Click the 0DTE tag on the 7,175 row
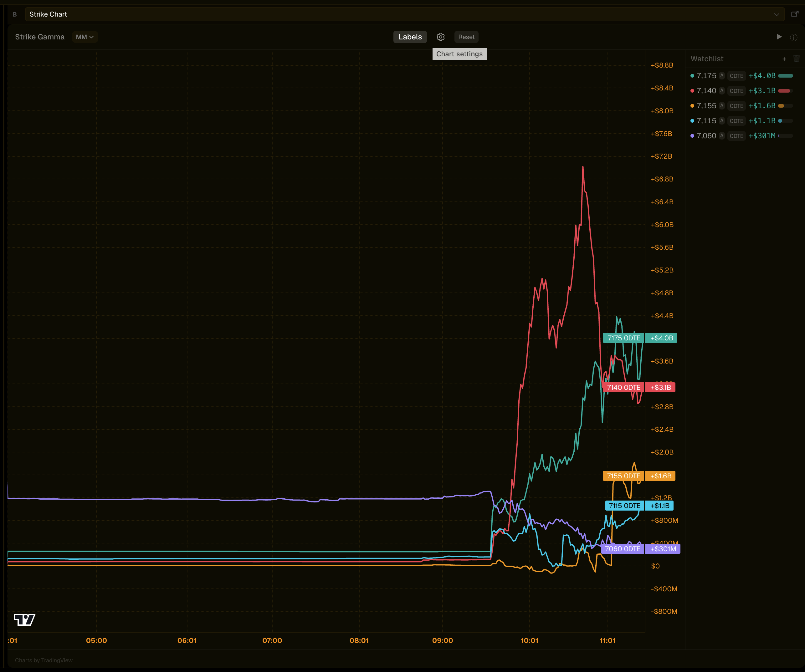 [x=736, y=76]
